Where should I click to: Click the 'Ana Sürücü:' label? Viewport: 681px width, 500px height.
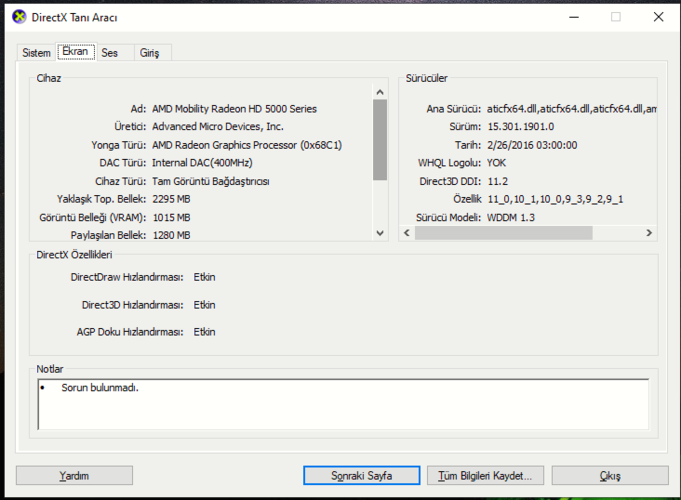click(x=453, y=109)
